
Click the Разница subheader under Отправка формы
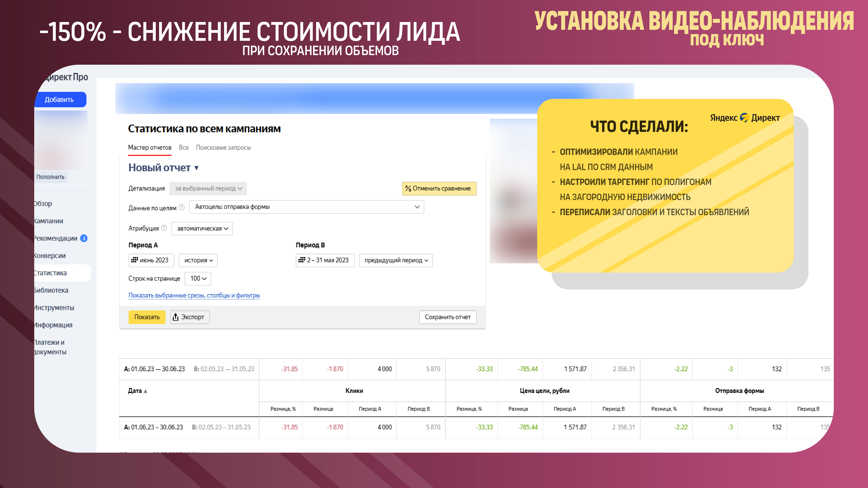coord(713,409)
